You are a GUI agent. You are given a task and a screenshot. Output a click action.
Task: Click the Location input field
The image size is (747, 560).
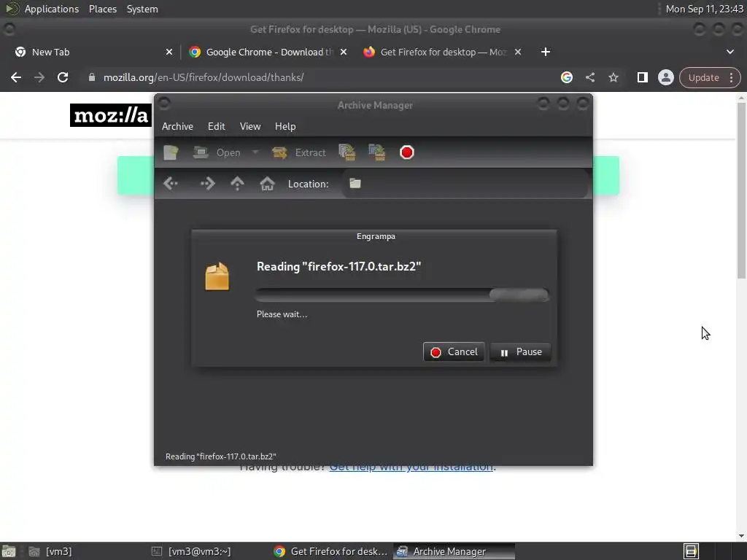pyautogui.click(x=465, y=184)
